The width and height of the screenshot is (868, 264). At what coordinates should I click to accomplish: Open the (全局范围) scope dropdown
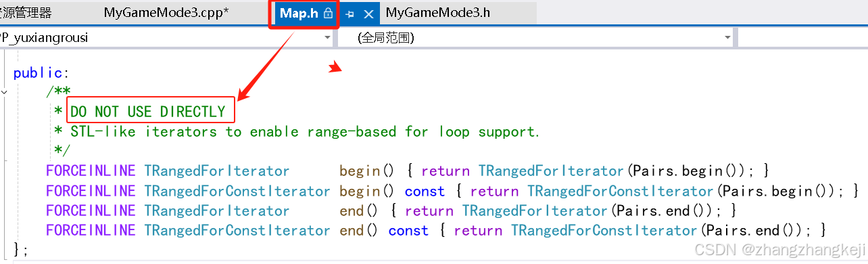(536, 38)
